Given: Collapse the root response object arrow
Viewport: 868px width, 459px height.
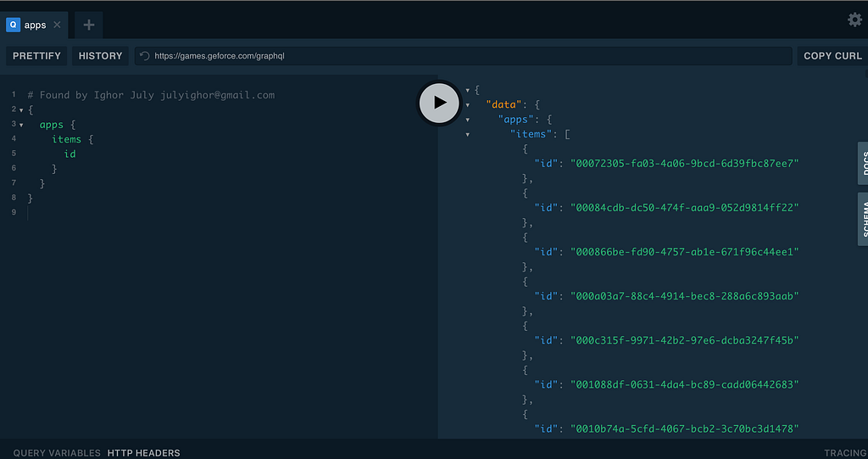Looking at the screenshot, I should tap(468, 91).
